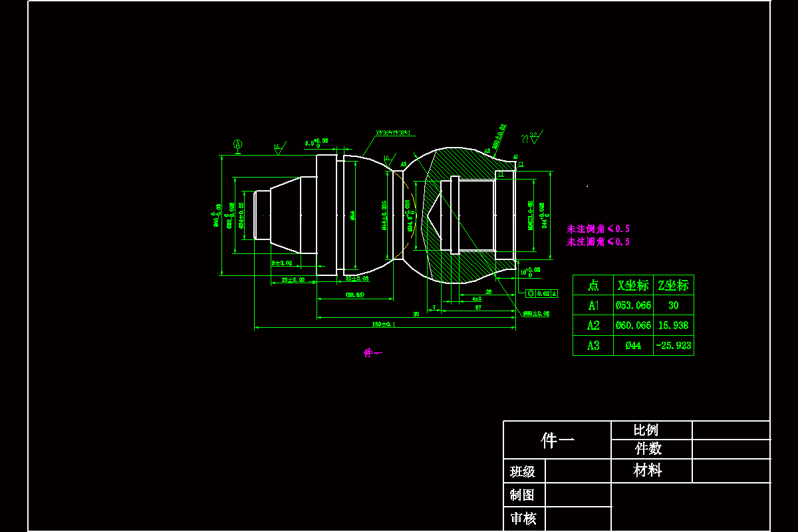Select the 'Ø44±0.025' diameter dimension
Image resolution: width=798 pixels, height=532 pixels.
coord(384,215)
